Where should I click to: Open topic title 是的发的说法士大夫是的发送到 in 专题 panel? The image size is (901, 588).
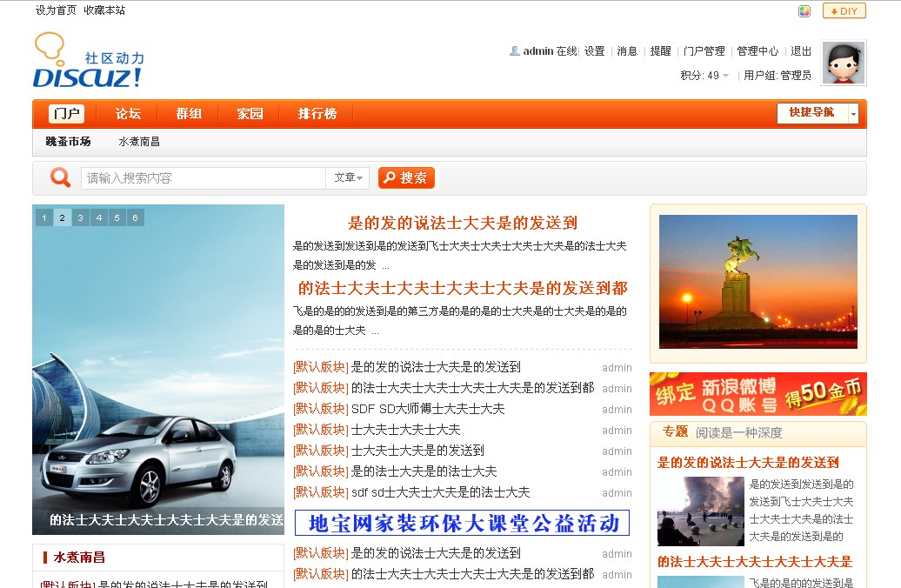pyautogui.click(x=748, y=463)
